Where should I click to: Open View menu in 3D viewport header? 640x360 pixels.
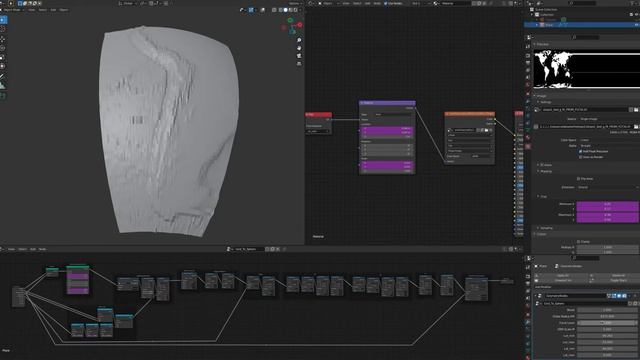(31, 10)
